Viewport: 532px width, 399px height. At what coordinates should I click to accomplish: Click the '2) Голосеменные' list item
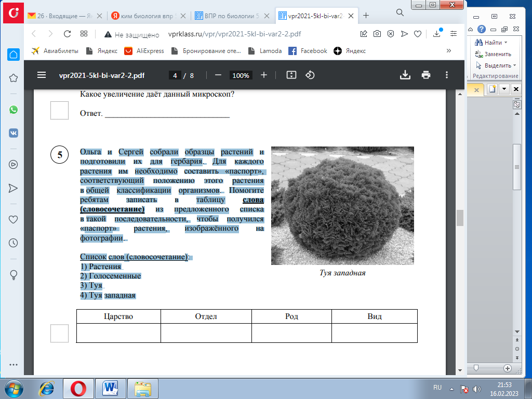click(x=111, y=276)
